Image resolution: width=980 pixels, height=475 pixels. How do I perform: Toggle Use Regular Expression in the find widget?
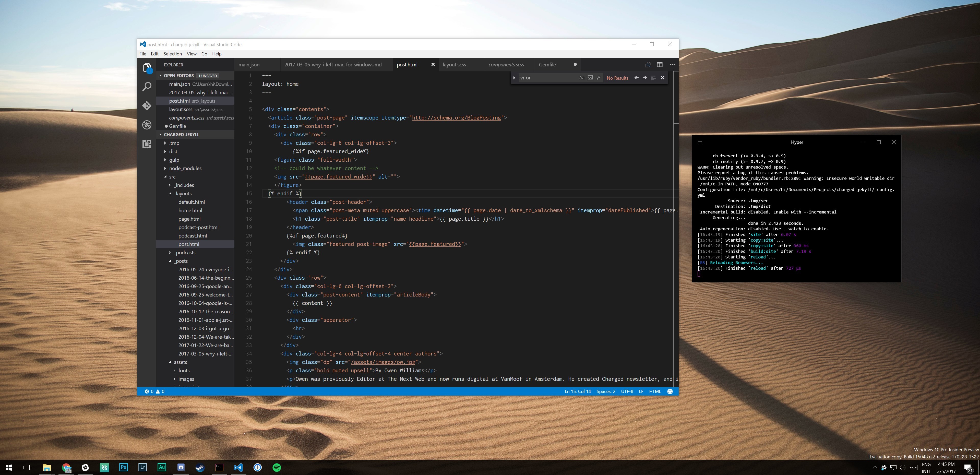point(599,78)
